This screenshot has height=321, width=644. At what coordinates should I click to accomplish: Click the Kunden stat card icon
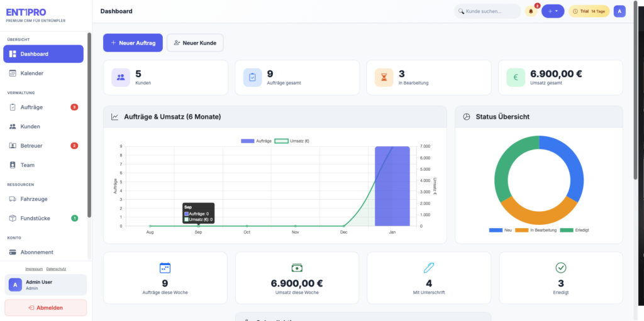pyautogui.click(x=121, y=77)
